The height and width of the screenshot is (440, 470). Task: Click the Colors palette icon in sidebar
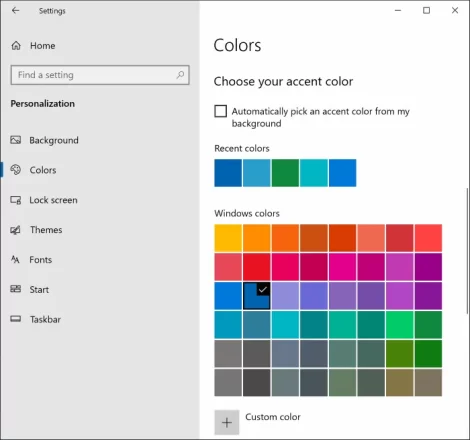coord(16,170)
